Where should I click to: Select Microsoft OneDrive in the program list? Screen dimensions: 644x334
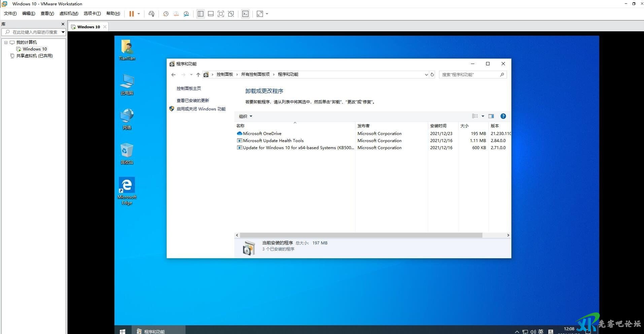pos(262,134)
